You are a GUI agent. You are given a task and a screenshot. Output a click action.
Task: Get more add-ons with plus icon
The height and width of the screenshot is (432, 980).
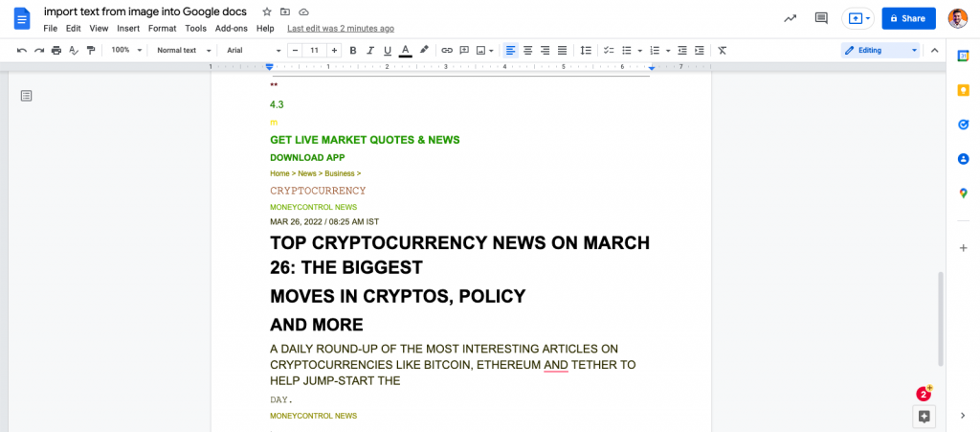point(963,248)
